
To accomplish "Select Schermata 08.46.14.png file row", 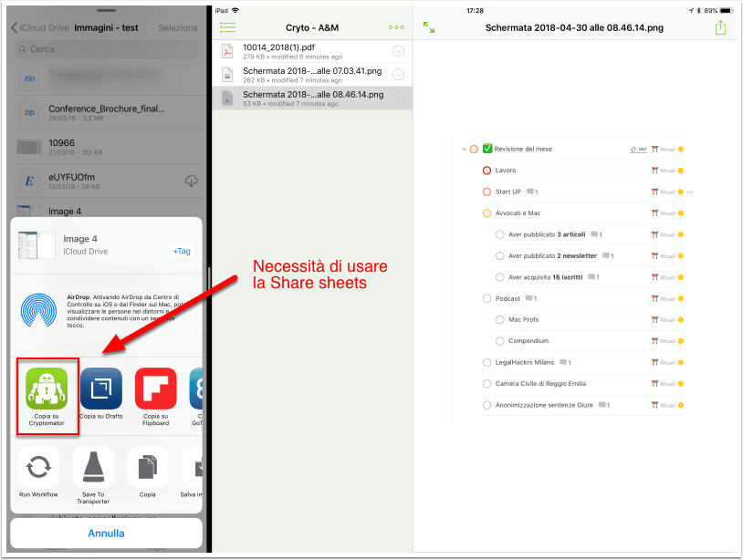I will (312, 99).
